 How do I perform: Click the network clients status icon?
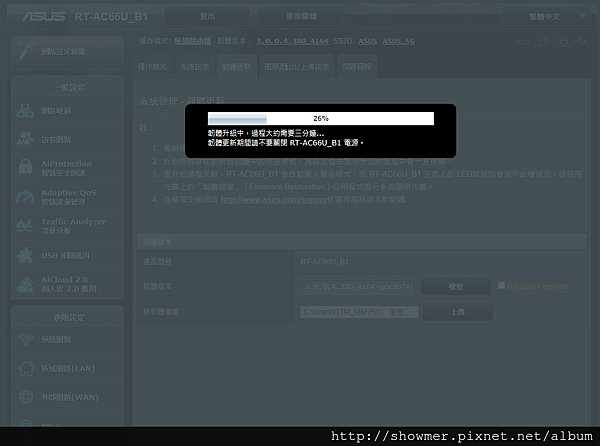coord(562,41)
